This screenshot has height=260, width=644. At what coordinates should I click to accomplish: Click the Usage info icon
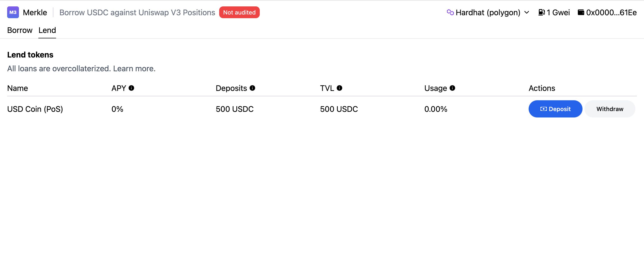[x=452, y=88]
